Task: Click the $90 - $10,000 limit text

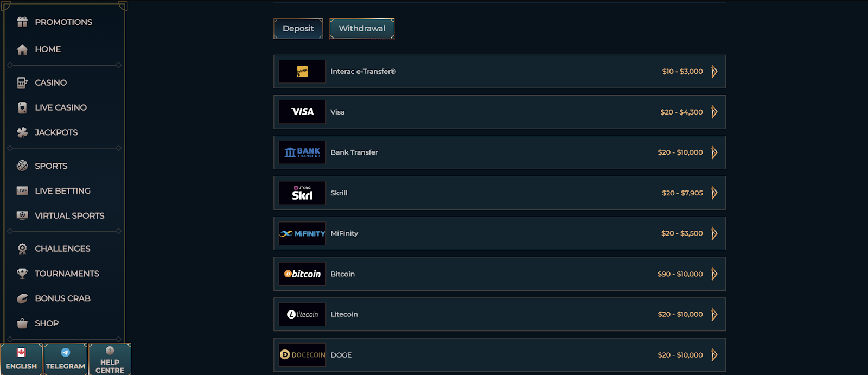Action: 680,274
